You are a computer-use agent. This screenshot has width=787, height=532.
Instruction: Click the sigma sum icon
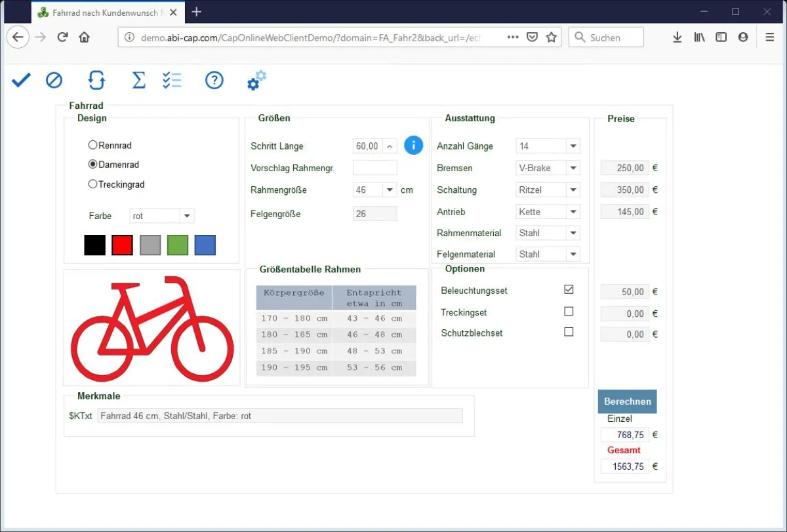[138, 80]
